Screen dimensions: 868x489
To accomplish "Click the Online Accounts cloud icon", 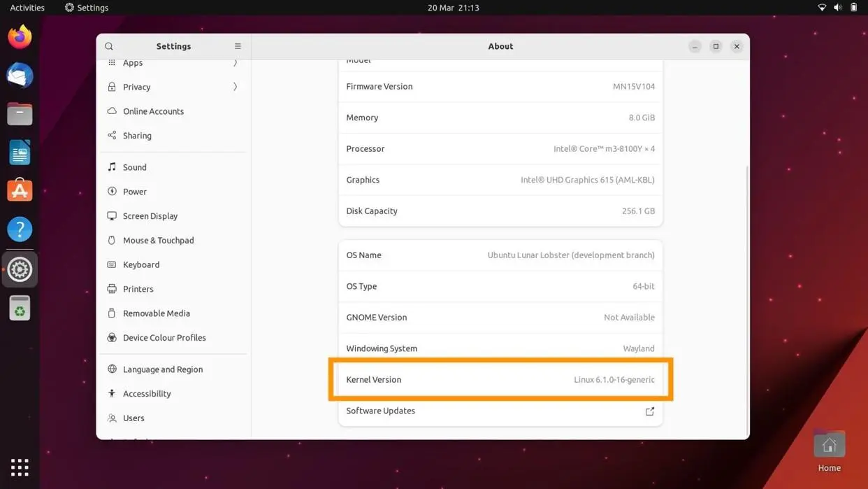I will point(112,111).
